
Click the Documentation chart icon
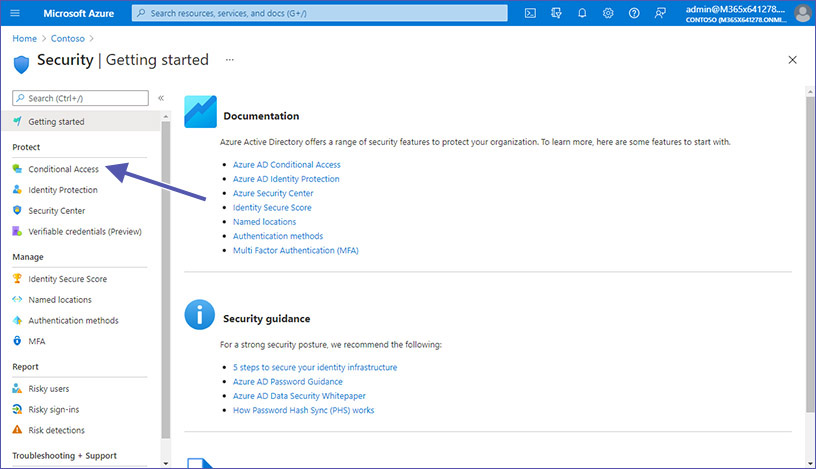pos(200,111)
